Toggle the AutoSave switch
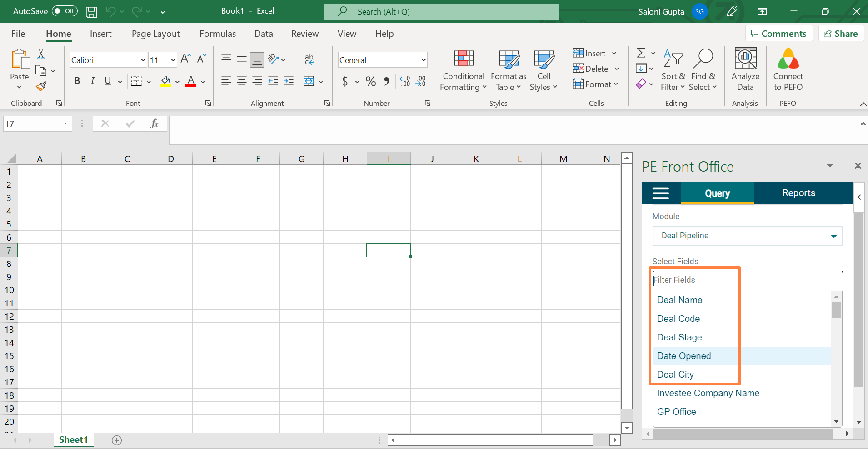Screen dimensions: 868x449 [x=65, y=11]
